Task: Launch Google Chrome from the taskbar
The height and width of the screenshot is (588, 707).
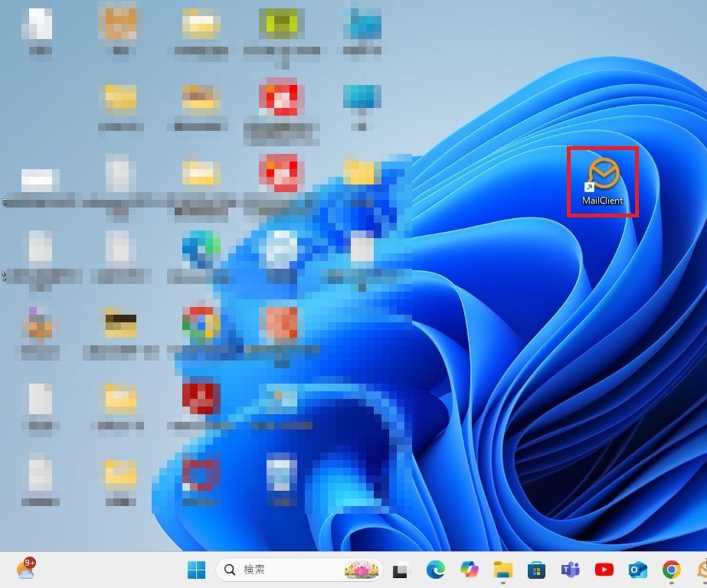Action: pos(671,570)
